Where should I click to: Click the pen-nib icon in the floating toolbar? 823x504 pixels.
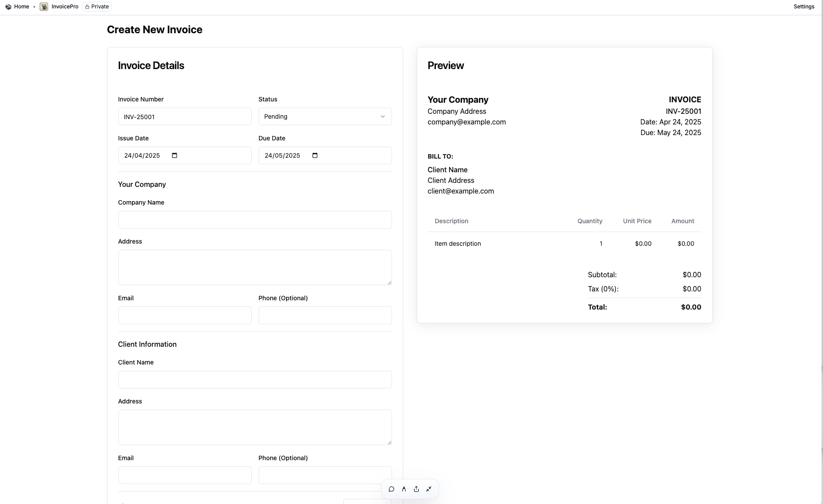tap(404, 489)
